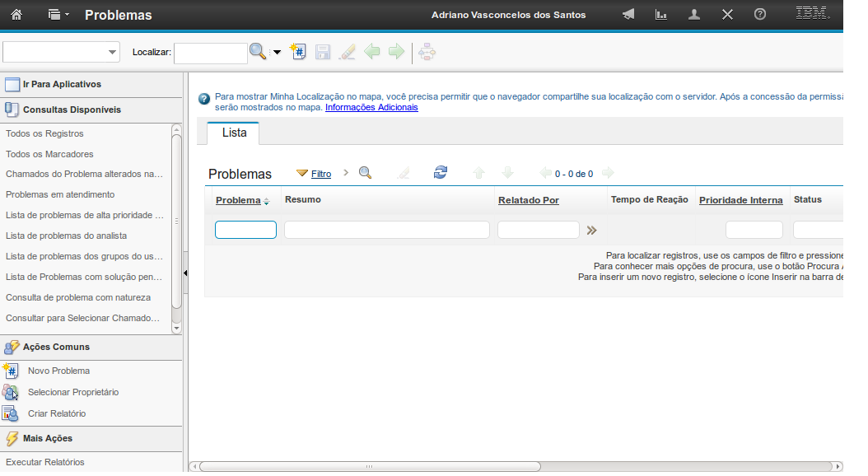
Task: Open the Bulletins megaphone icon
Action: point(628,15)
